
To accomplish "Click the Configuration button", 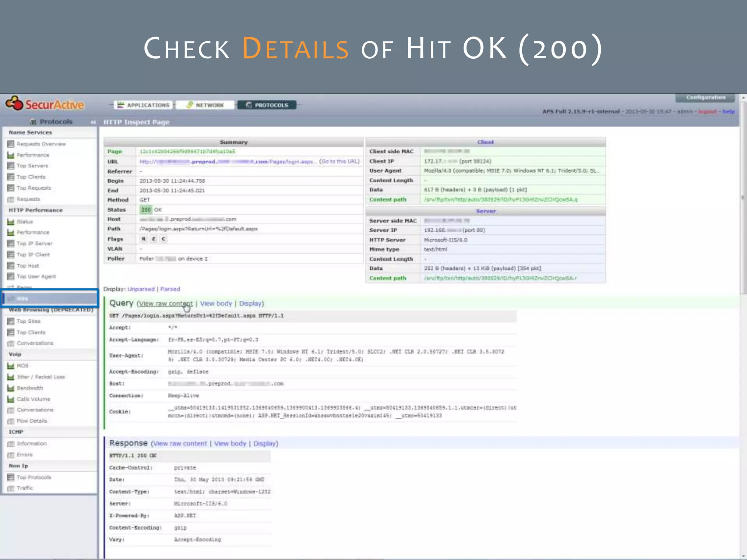I will tap(705, 97).
